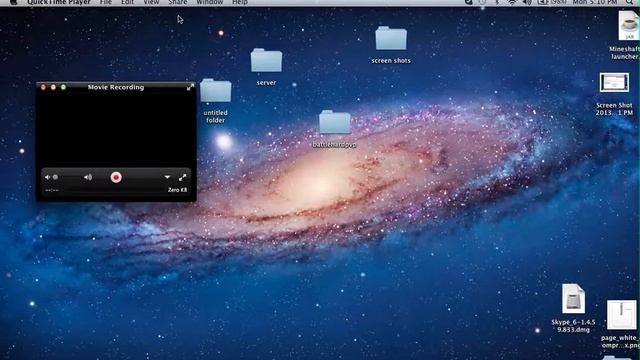Select the screen shots folder icon
The width and height of the screenshot is (640, 360).
[391, 38]
